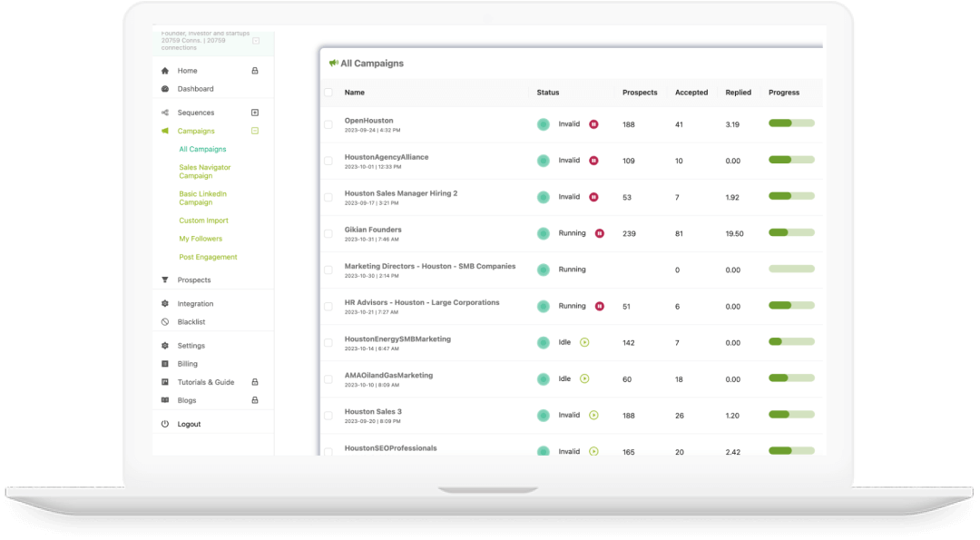Select the Houston Sales 3 checkbox
This screenshot has width=980, height=540.
[328, 415]
